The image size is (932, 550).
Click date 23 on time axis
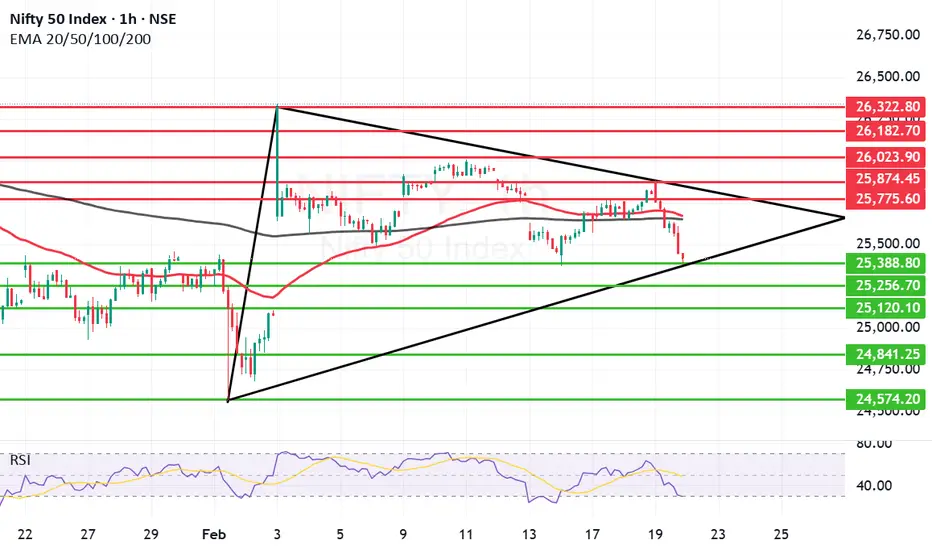tap(718, 535)
